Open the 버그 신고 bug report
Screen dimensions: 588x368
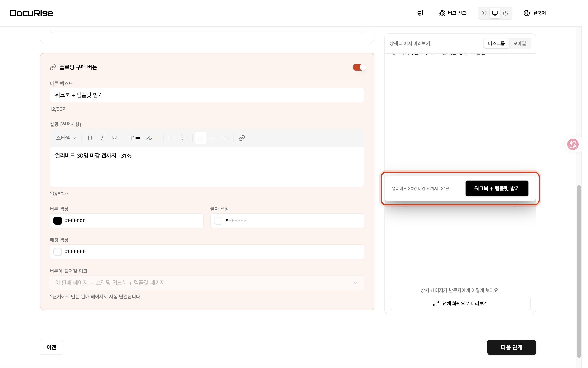pyautogui.click(x=452, y=13)
